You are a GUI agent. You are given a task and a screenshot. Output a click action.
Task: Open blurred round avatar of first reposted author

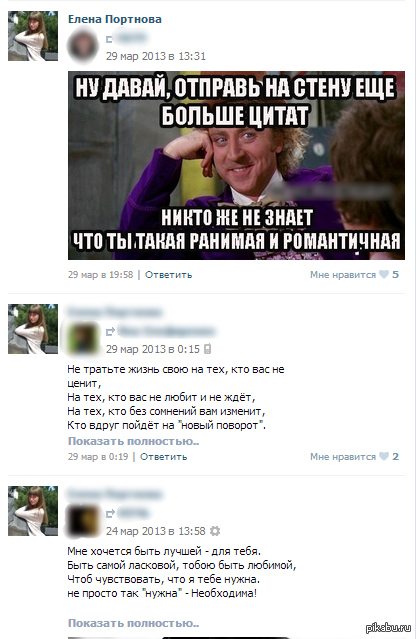pyautogui.click(x=83, y=45)
